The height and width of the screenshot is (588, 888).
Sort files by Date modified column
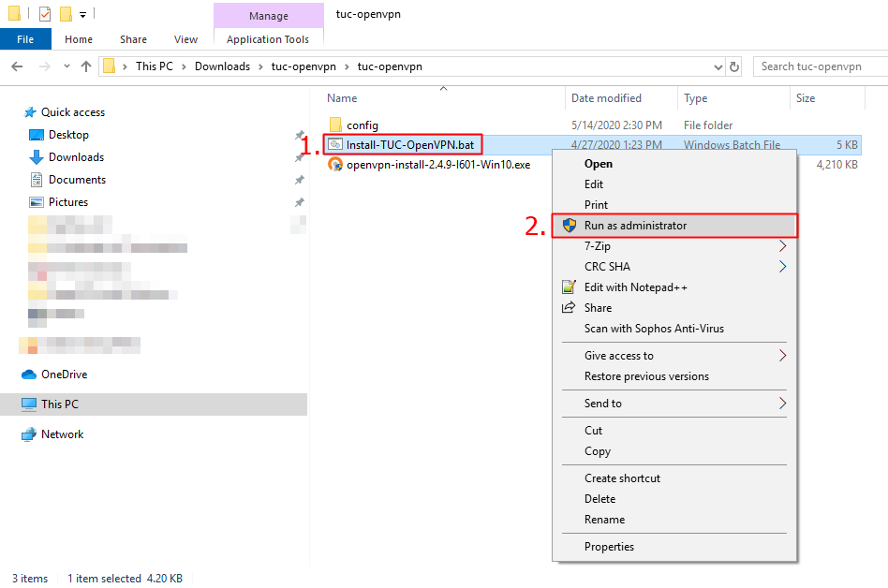[606, 98]
